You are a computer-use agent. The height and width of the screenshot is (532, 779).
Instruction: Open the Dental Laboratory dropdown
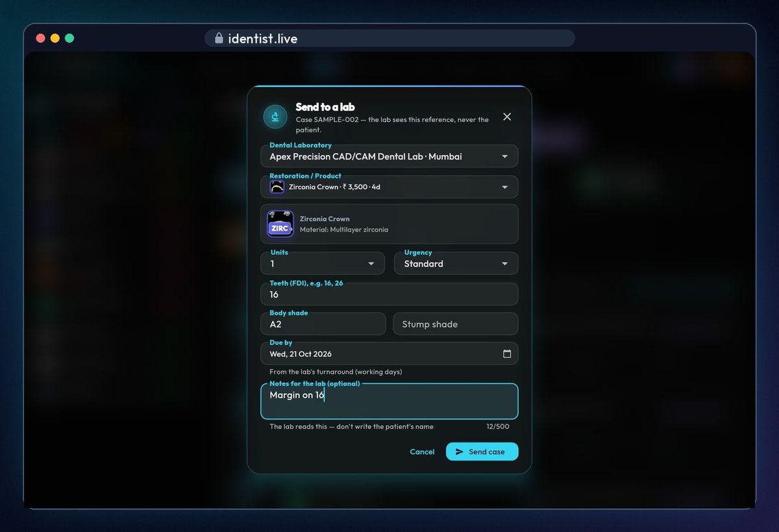[389, 156]
